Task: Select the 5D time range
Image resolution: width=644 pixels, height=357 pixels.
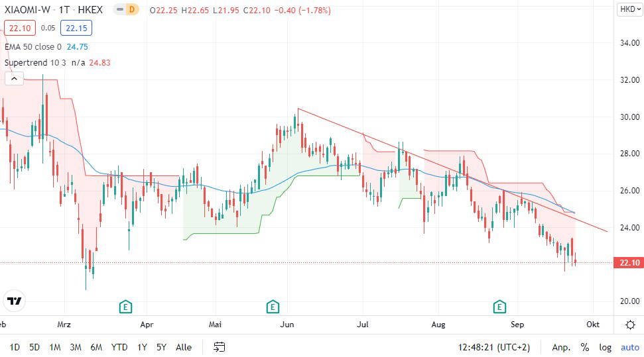Action: tap(34, 348)
